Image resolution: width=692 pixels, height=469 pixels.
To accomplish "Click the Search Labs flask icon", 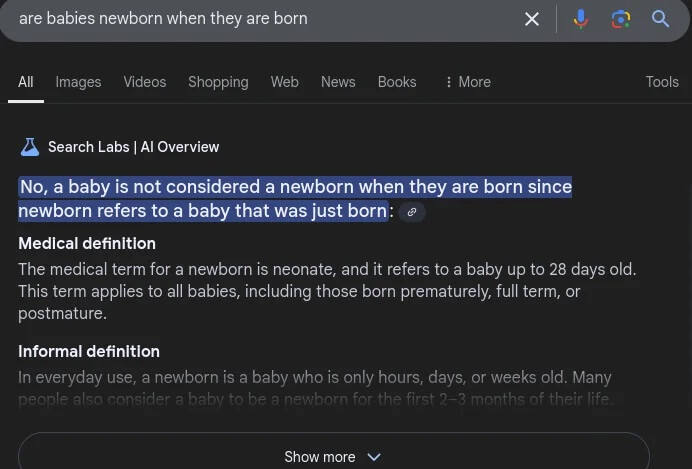I will pyautogui.click(x=30, y=147).
